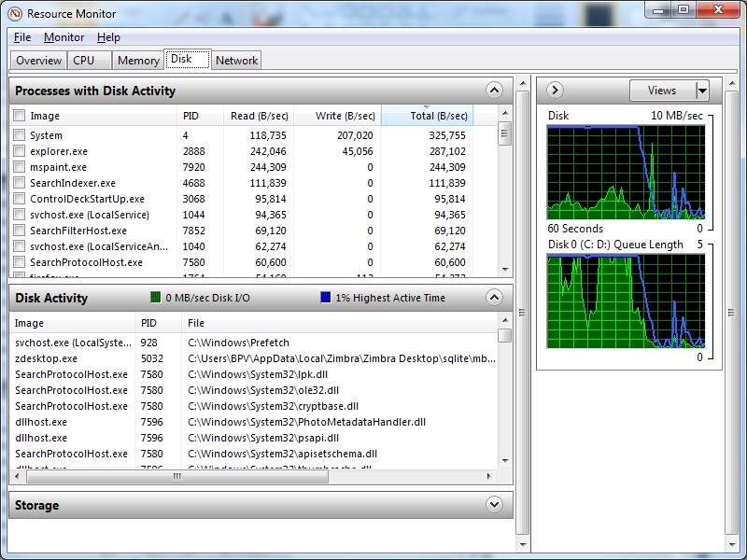The height and width of the screenshot is (560, 747).
Task: Click the 325,755 total value for System
Action: pos(447,135)
